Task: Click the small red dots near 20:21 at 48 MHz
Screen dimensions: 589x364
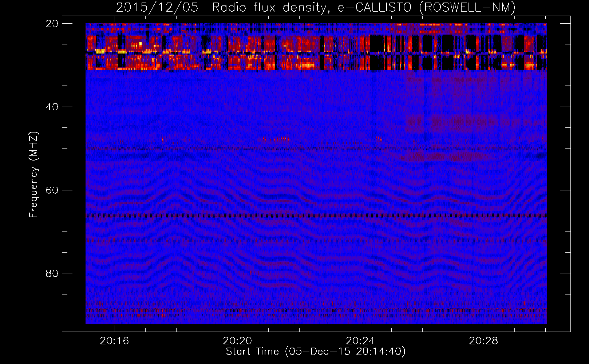Action: click(x=276, y=139)
